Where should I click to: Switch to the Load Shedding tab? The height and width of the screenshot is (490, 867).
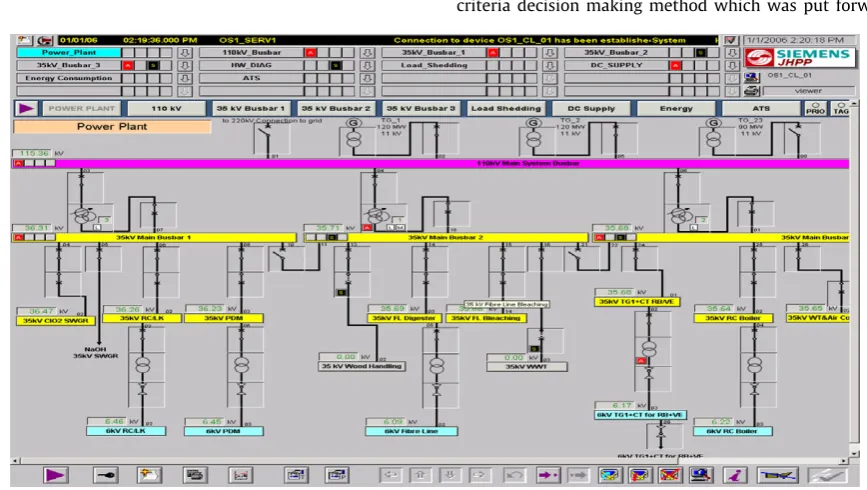(506, 108)
